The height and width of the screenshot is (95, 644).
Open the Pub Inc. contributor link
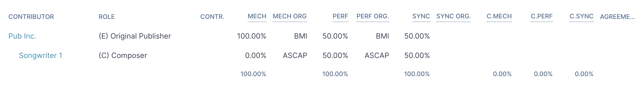[22, 36]
